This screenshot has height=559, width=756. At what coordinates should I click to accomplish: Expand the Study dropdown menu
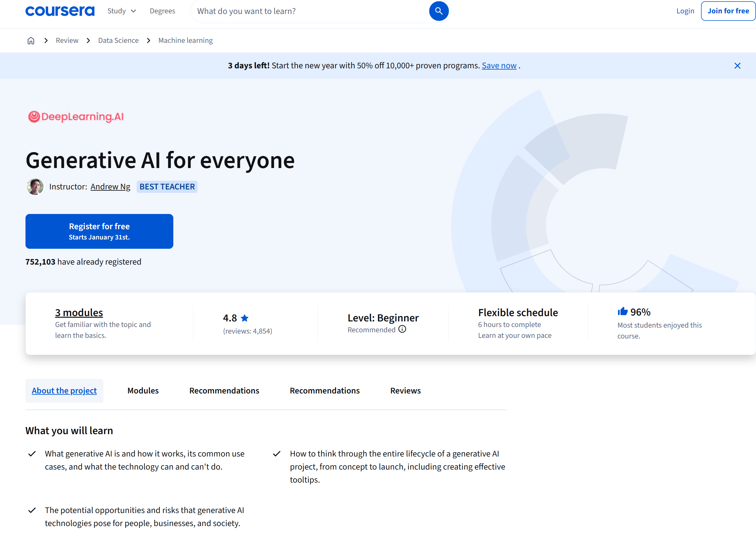click(121, 11)
